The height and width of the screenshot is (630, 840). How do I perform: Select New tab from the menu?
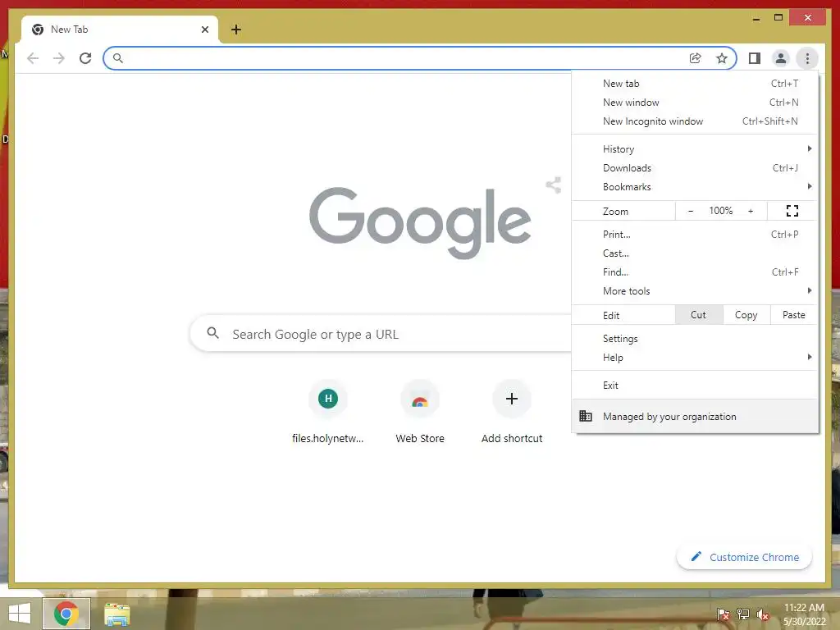point(695,83)
